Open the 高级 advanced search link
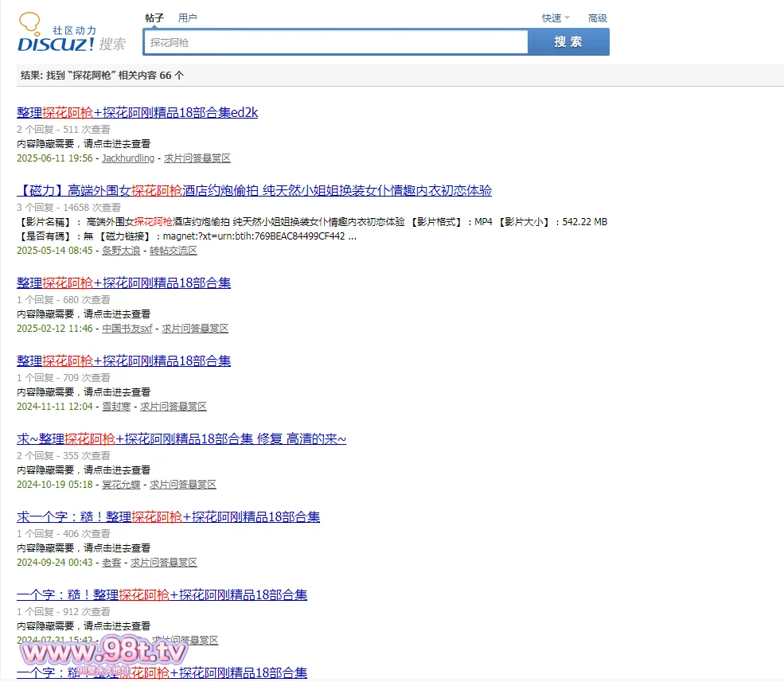The height and width of the screenshot is (682, 784). [597, 18]
